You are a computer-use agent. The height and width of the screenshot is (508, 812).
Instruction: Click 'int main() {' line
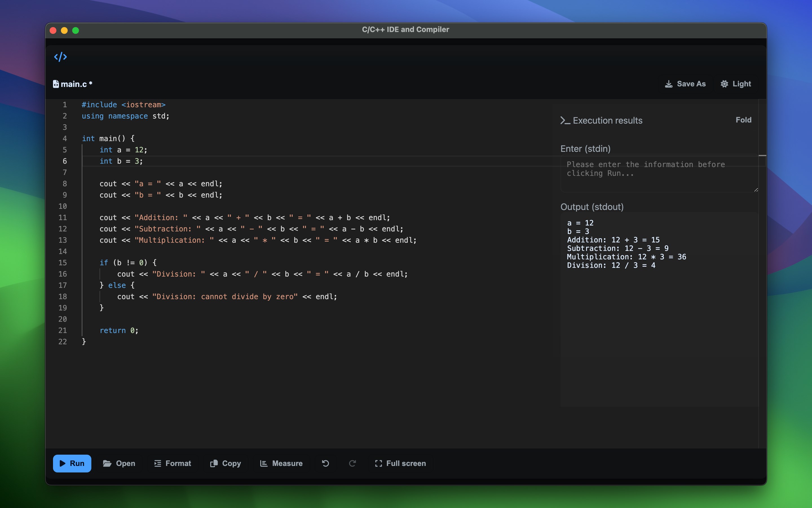(108, 138)
